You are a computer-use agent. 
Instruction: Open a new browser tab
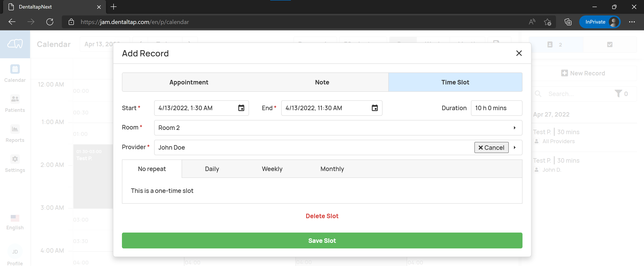pyautogui.click(x=114, y=7)
